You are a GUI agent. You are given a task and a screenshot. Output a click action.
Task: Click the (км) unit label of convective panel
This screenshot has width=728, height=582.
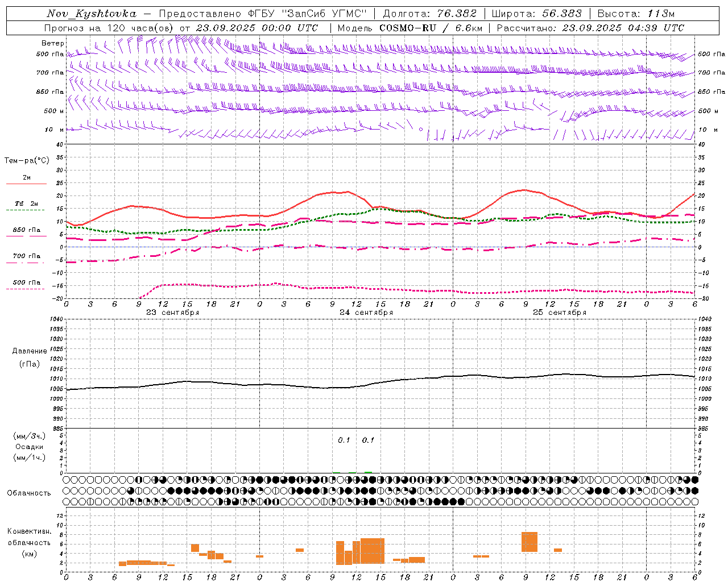(x=30, y=554)
